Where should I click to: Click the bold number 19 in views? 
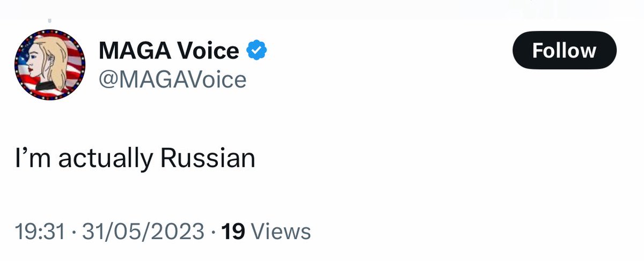[233, 232]
